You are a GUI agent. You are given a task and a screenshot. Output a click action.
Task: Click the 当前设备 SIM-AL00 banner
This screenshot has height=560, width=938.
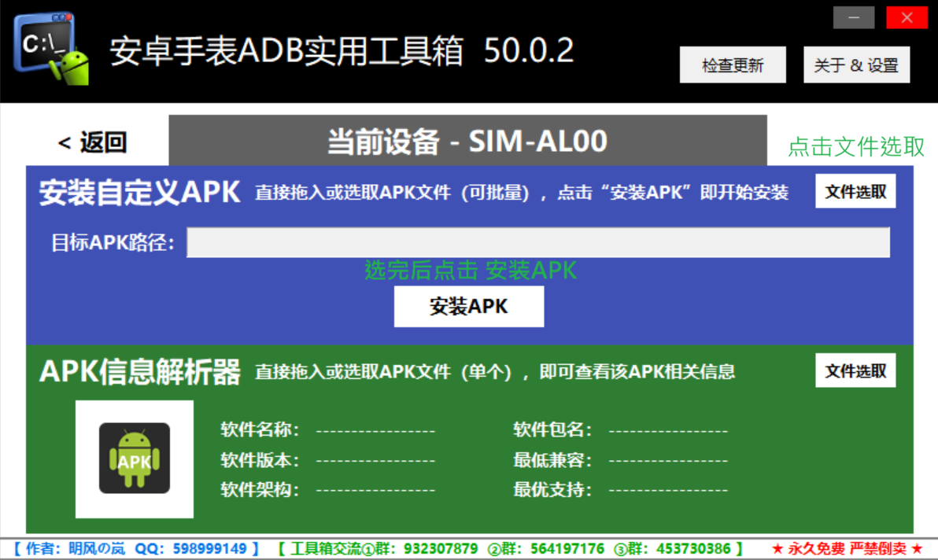point(467,142)
